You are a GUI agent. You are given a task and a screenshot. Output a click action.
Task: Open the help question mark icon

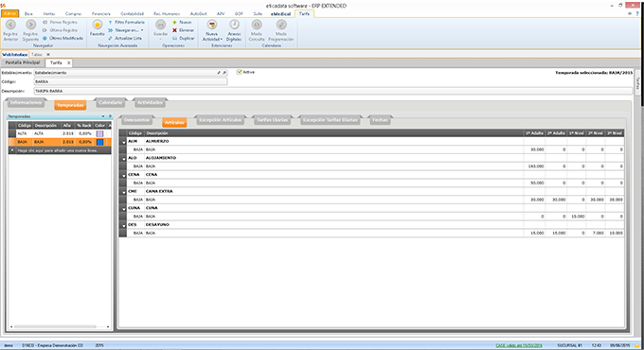(x=637, y=13)
